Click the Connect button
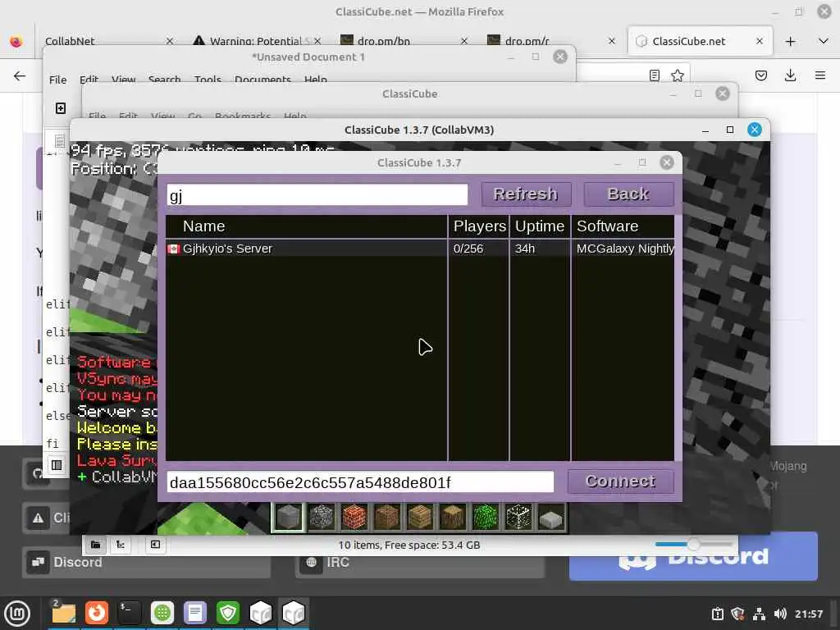840x630 pixels. point(620,482)
